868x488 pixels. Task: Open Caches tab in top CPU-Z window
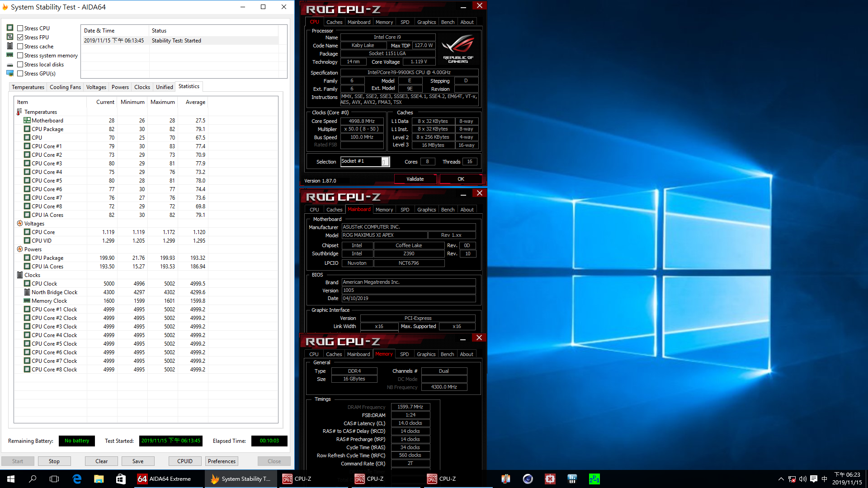pos(335,22)
